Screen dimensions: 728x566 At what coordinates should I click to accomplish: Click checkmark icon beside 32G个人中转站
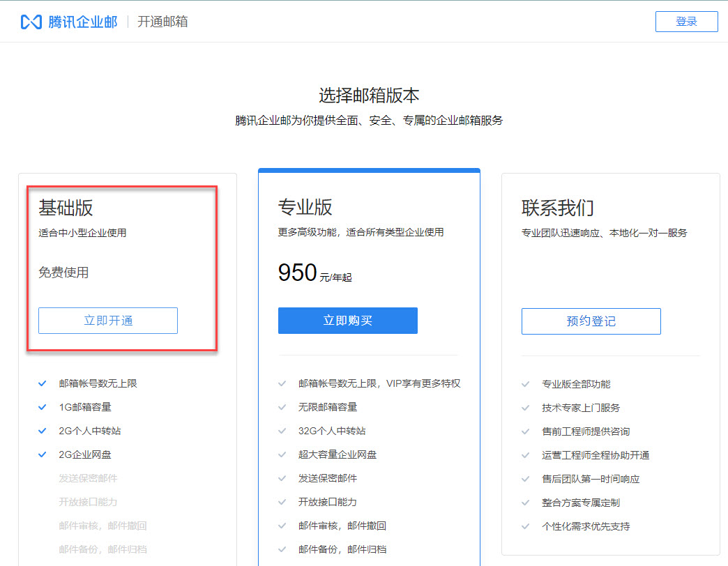(282, 431)
